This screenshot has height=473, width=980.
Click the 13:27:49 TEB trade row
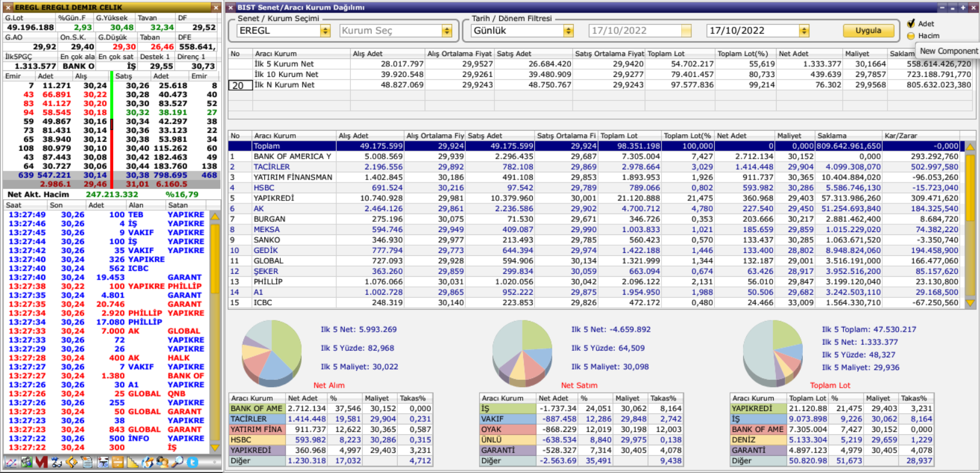pos(107,215)
